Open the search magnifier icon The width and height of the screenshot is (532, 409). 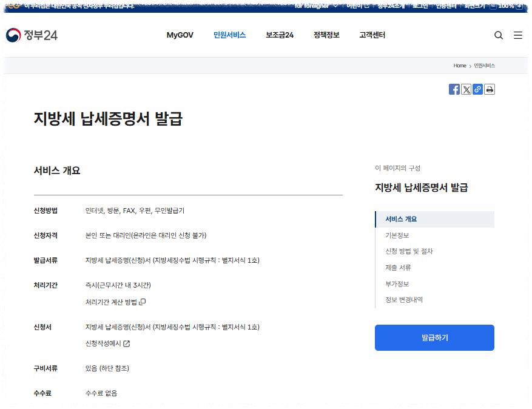pyautogui.click(x=499, y=35)
